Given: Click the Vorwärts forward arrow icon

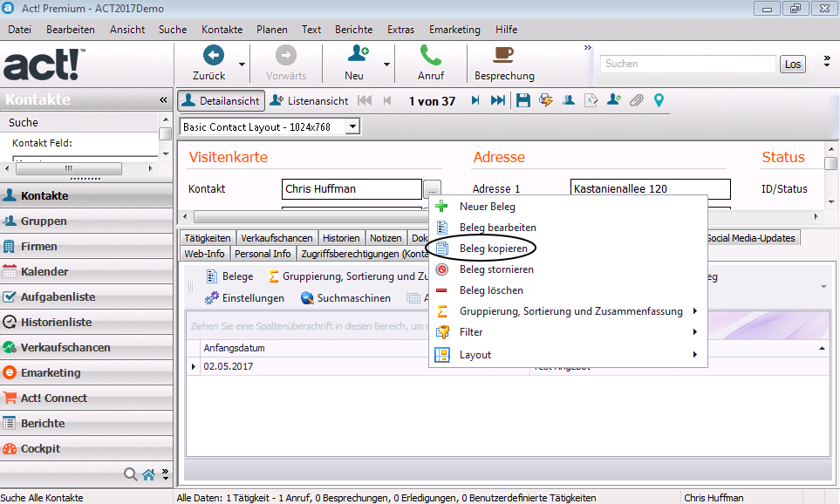Looking at the screenshot, I should pyautogui.click(x=285, y=55).
